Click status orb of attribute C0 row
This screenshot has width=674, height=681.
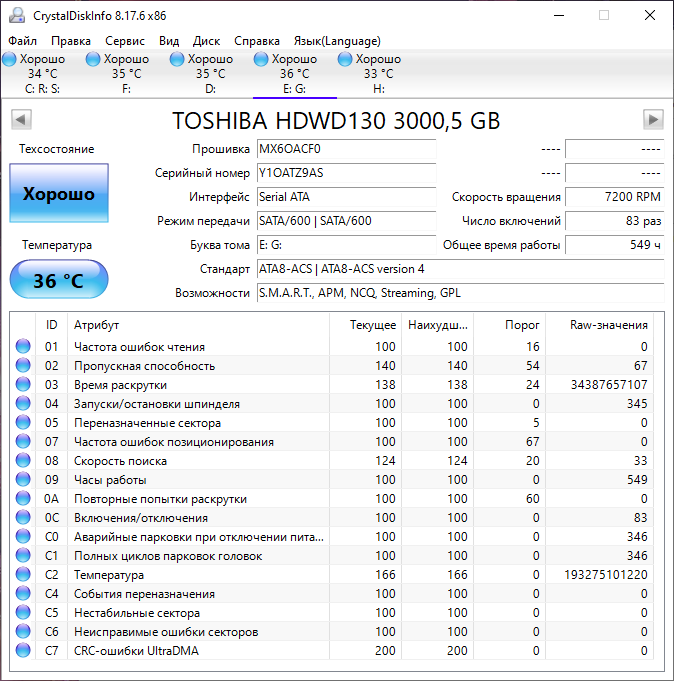(23, 536)
